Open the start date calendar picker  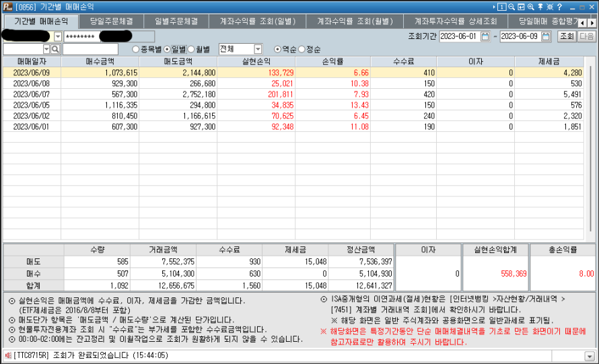[x=485, y=36]
